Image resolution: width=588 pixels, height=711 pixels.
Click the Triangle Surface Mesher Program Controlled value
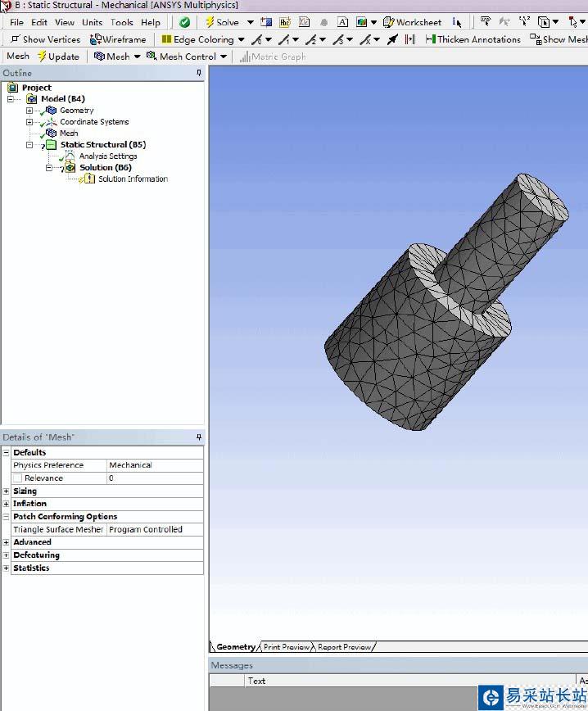click(x=155, y=530)
